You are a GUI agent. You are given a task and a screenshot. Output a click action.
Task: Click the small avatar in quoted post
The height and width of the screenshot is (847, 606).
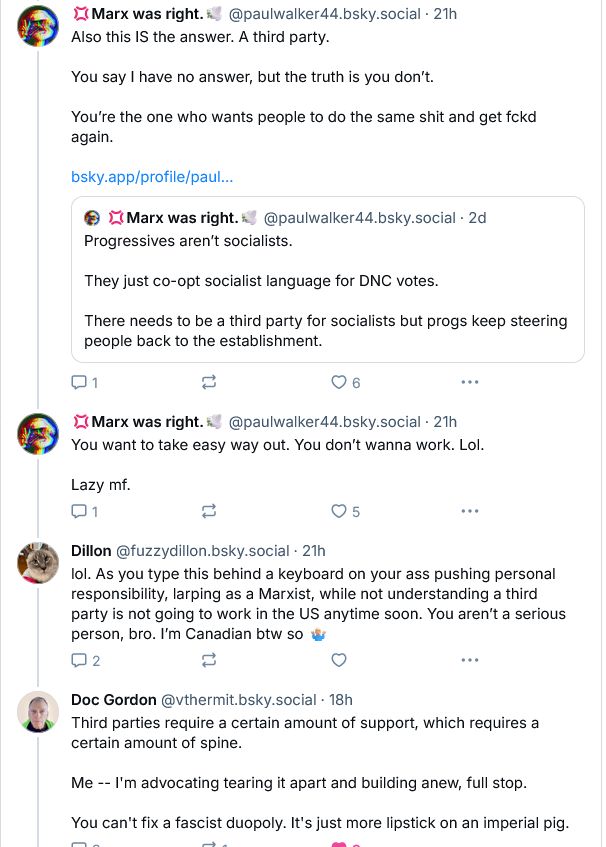click(x=93, y=218)
